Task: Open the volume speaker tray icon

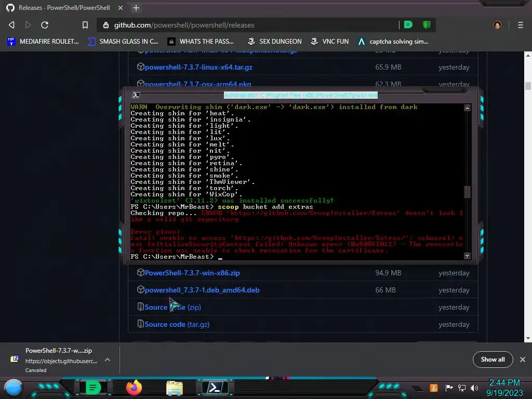Action: click(474, 388)
